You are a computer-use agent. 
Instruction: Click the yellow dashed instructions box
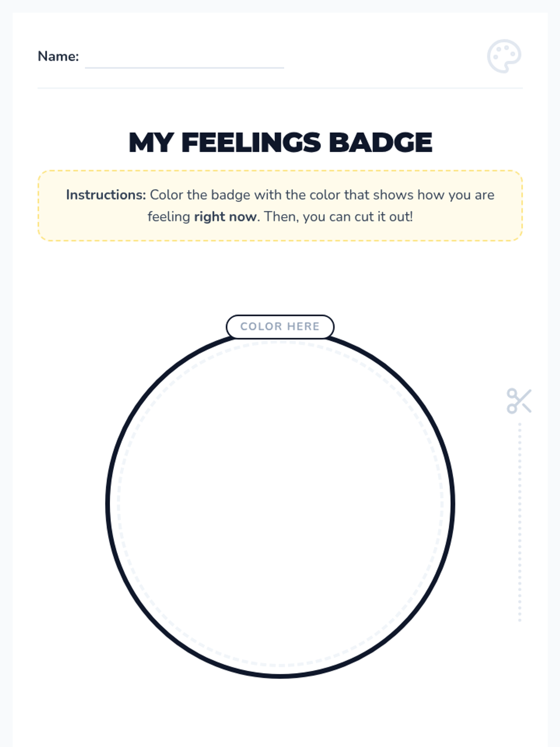(x=280, y=206)
